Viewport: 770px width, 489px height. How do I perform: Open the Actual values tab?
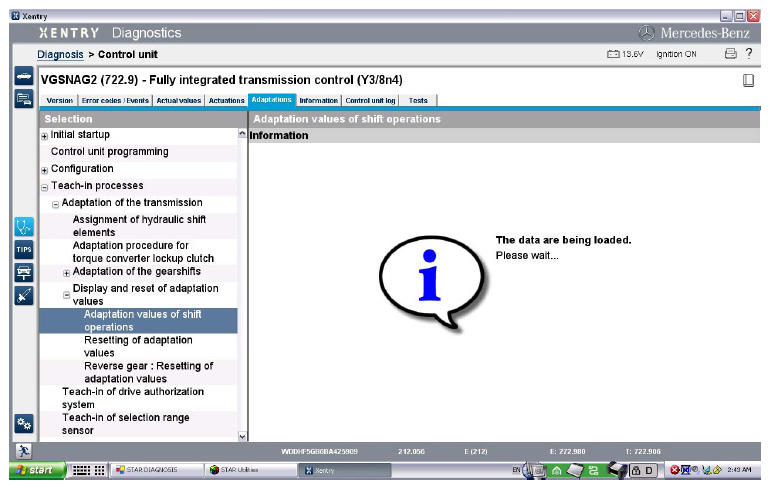pos(180,100)
